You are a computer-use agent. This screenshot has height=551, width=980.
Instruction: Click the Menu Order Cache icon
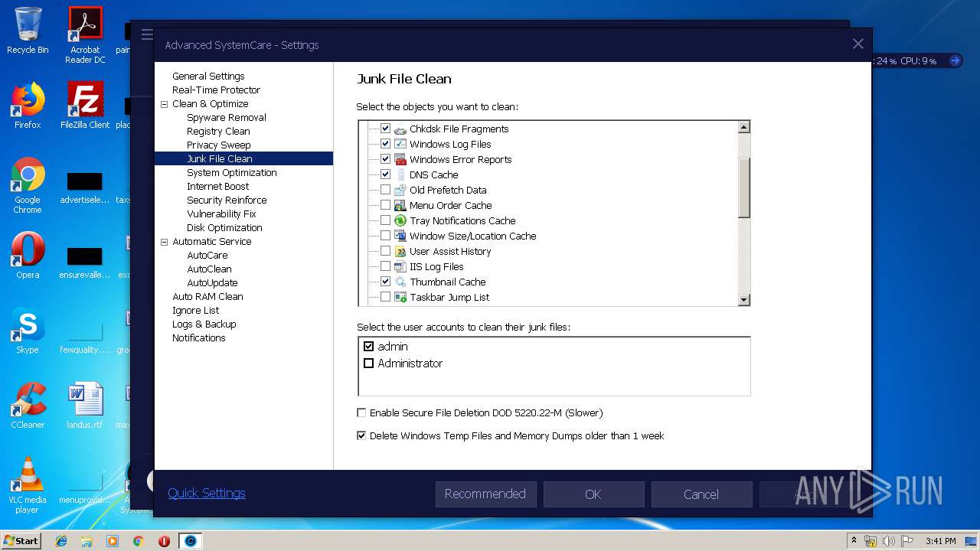[x=400, y=205]
